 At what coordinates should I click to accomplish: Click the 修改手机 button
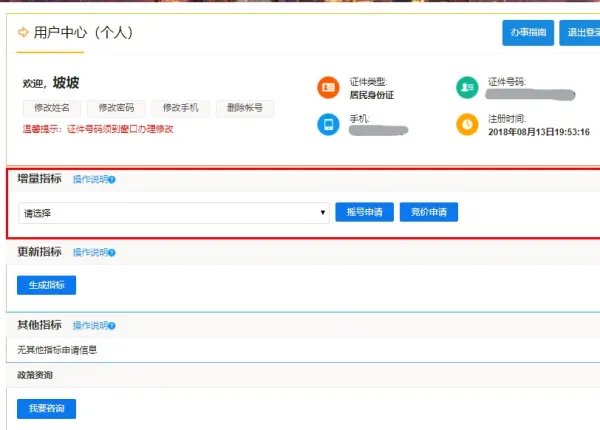pos(181,108)
